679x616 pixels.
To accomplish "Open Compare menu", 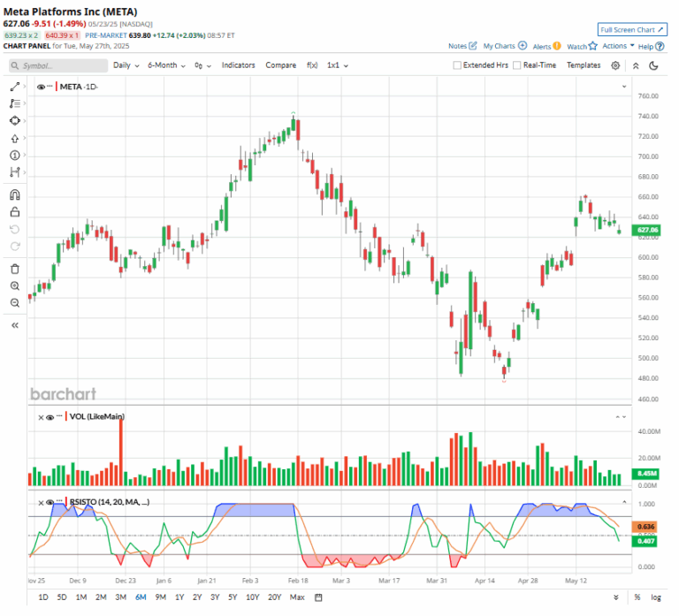I will [280, 65].
